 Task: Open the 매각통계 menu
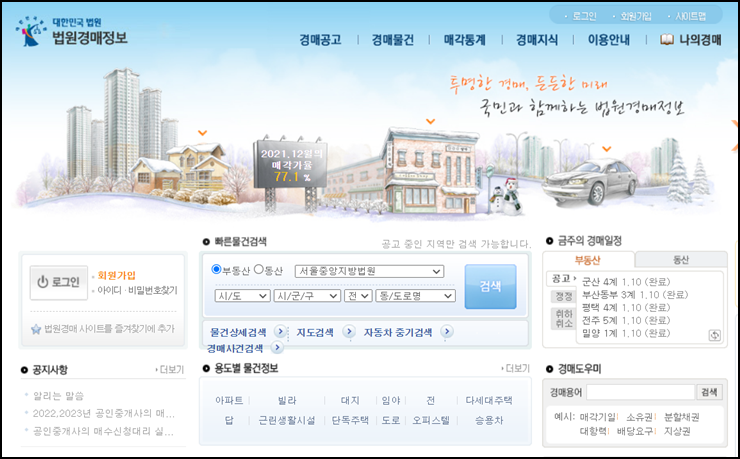(x=465, y=40)
